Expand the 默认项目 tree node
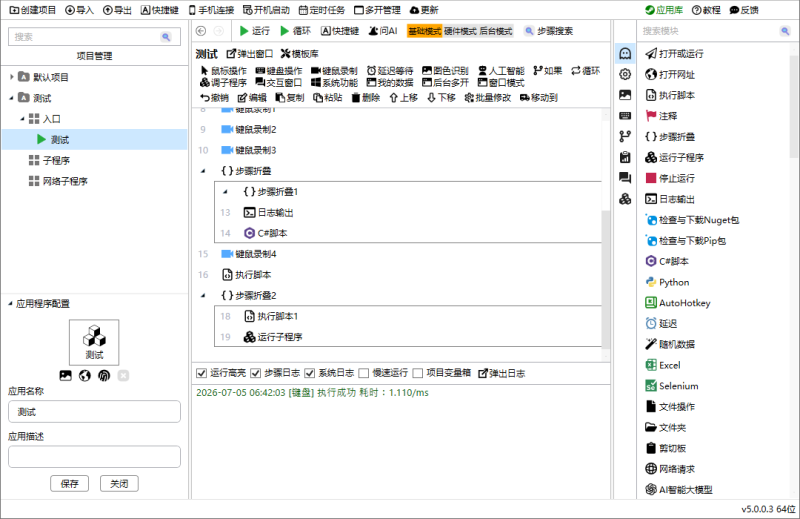800x519 pixels. coord(12,77)
